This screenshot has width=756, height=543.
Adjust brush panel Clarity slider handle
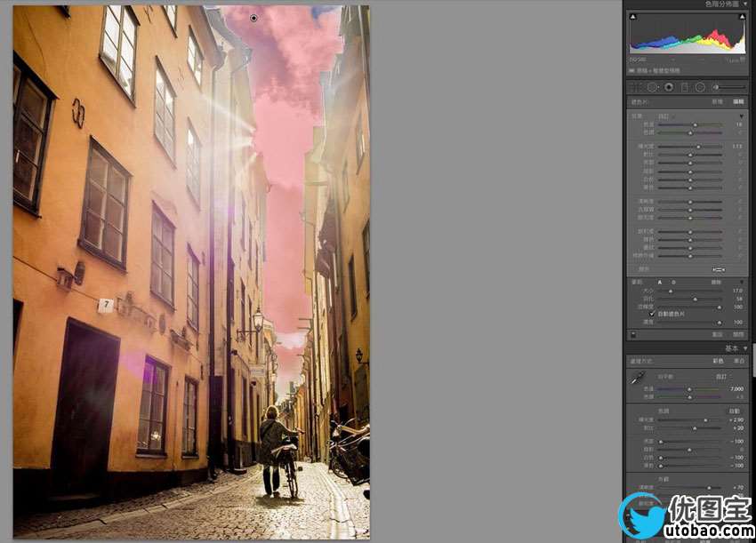click(x=690, y=202)
